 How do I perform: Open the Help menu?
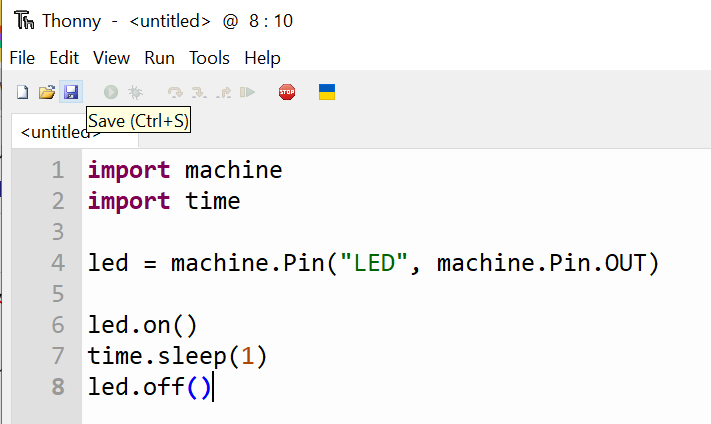(x=262, y=58)
